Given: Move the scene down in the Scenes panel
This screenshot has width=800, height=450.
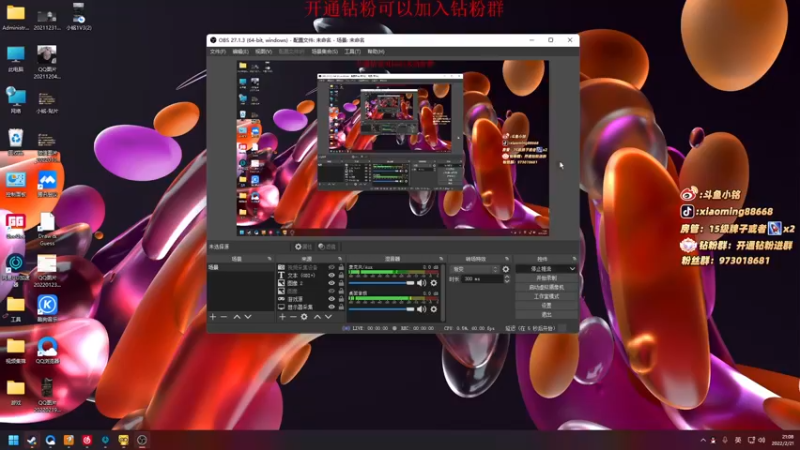Looking at the screenshot, I should [x=248, y=317].
